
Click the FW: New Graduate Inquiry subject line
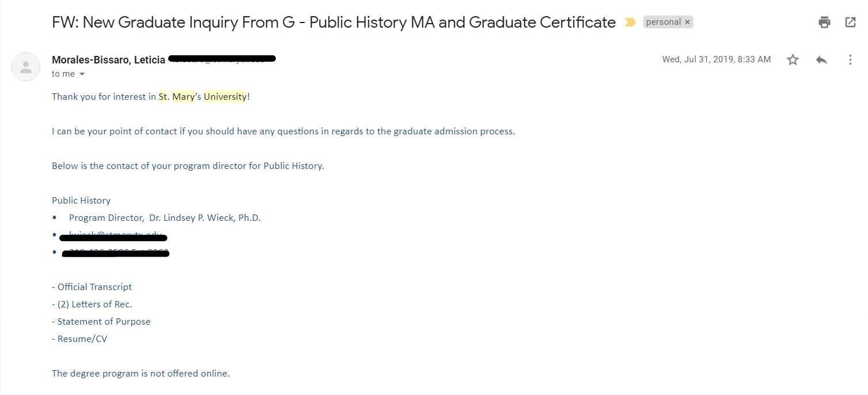(333, 22)
